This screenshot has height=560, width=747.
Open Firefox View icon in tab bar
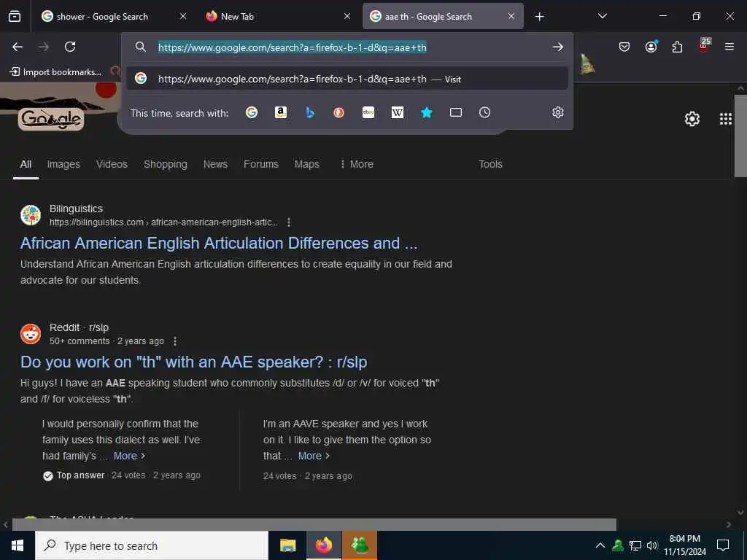(x=15, y=16)
